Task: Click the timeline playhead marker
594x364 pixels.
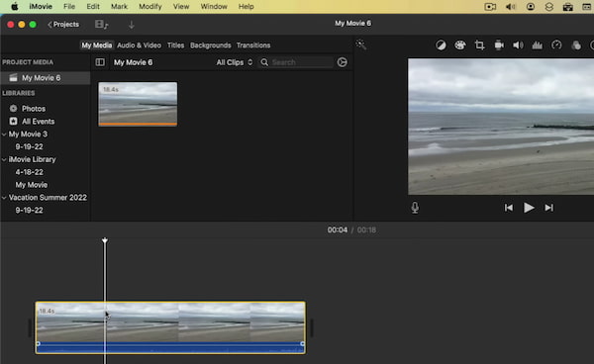Action: (105, 240)
